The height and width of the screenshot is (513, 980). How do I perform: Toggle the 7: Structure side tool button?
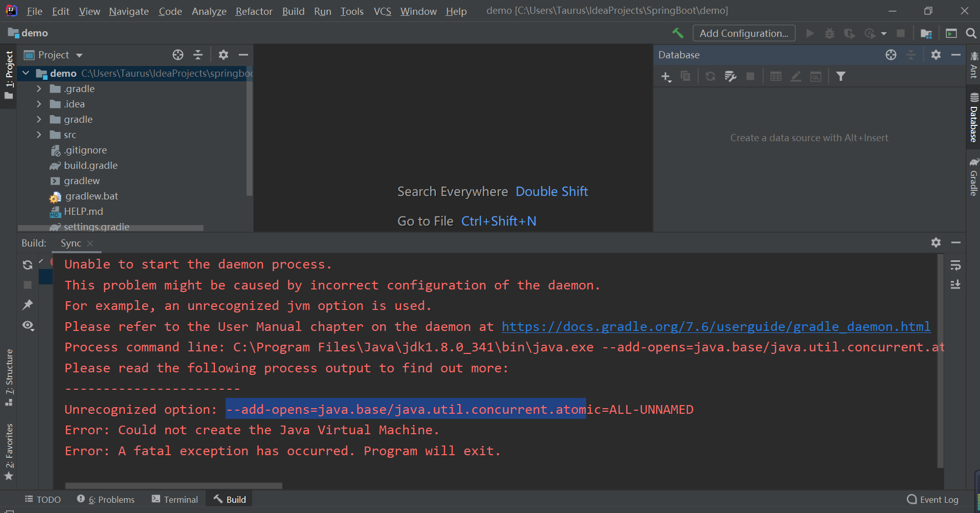(9, 377)
